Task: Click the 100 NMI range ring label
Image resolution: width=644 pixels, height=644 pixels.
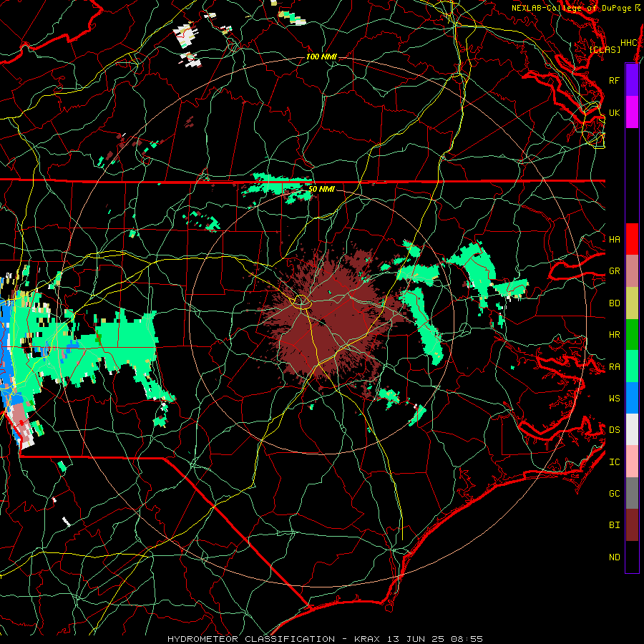Action: click(321, 57)
